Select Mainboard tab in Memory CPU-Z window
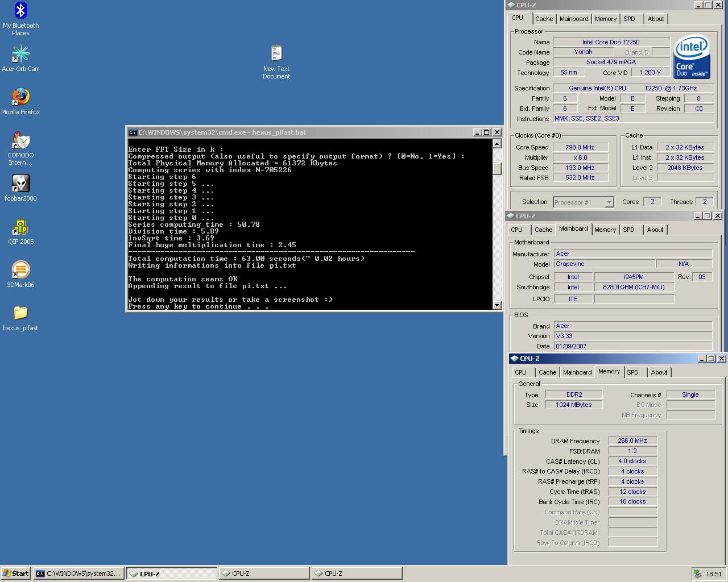This screenshot has width=728, height=582. click(x=577, y=372)
